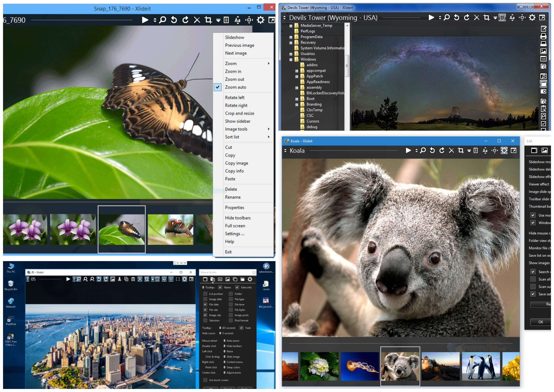Click the crop icon in Snap_176_7690 toolbar
The image size is (554, 392).
pyautogui.click(x=208, y=20)
